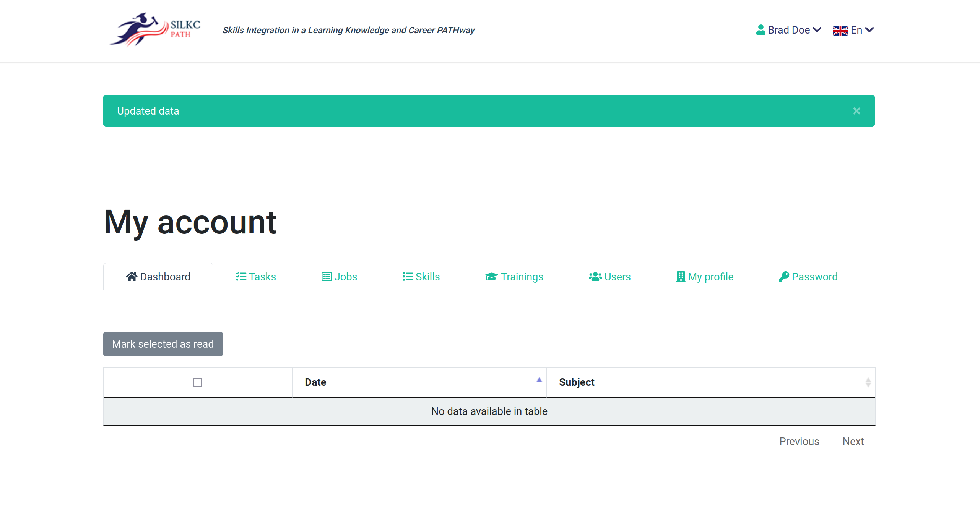980x523 pixels.
Task: Click the Next pagination link
Action: [853, 441]
